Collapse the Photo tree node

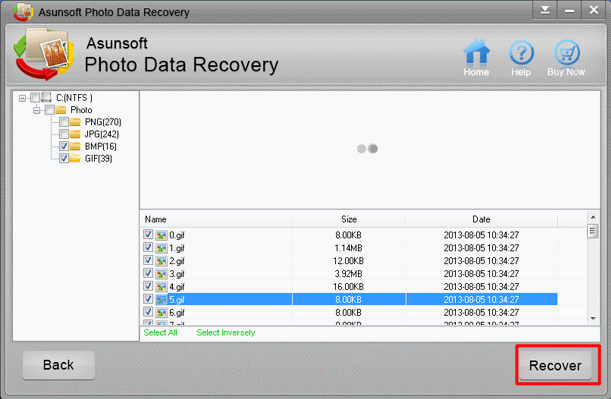tap(37, 111)
